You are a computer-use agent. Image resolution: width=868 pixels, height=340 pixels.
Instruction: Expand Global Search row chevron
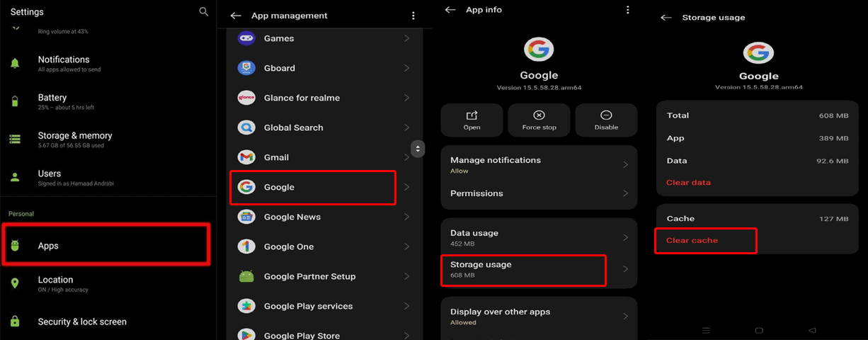[407, 127]
